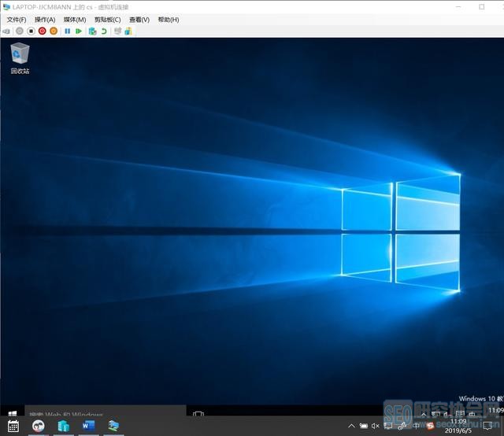Click the Checkpoint toolbar icon
The width and height of the screenshot is (504, 436).
click(93, 31)
